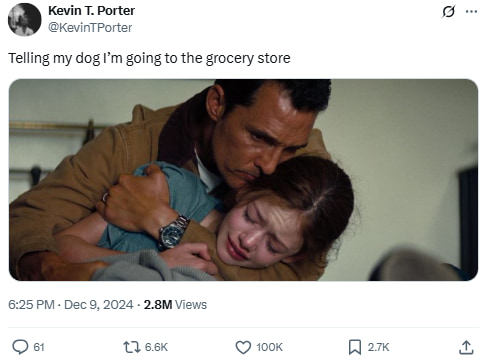This screenshot has width=488, height=363.
Task: Click the repost arrows icon
Action: pos(131,347)
